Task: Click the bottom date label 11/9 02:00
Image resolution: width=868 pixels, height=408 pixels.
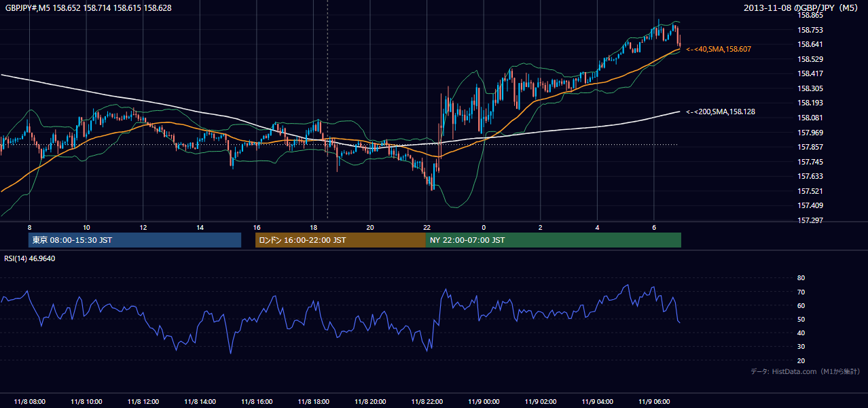Action: pos(541,402)
